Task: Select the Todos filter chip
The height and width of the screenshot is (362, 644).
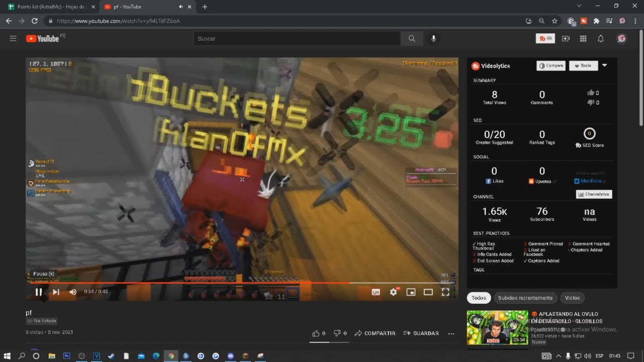Action: 478,298
